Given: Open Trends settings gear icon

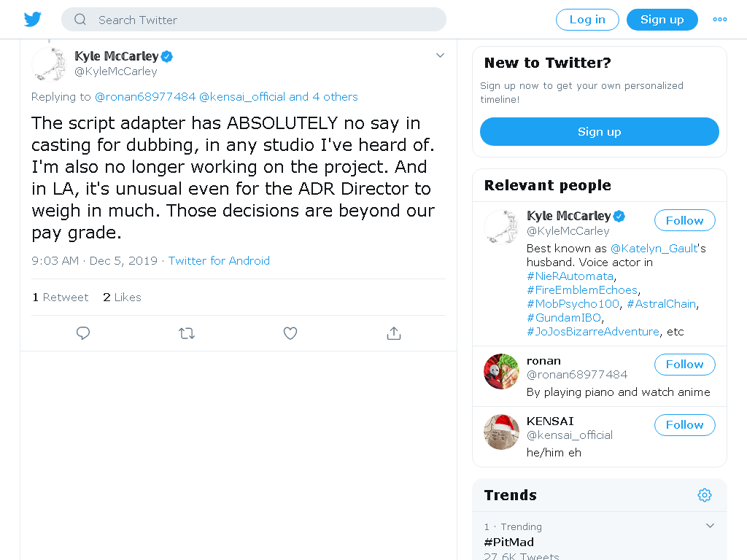Looking at the screenshot, I should point(705,495).
